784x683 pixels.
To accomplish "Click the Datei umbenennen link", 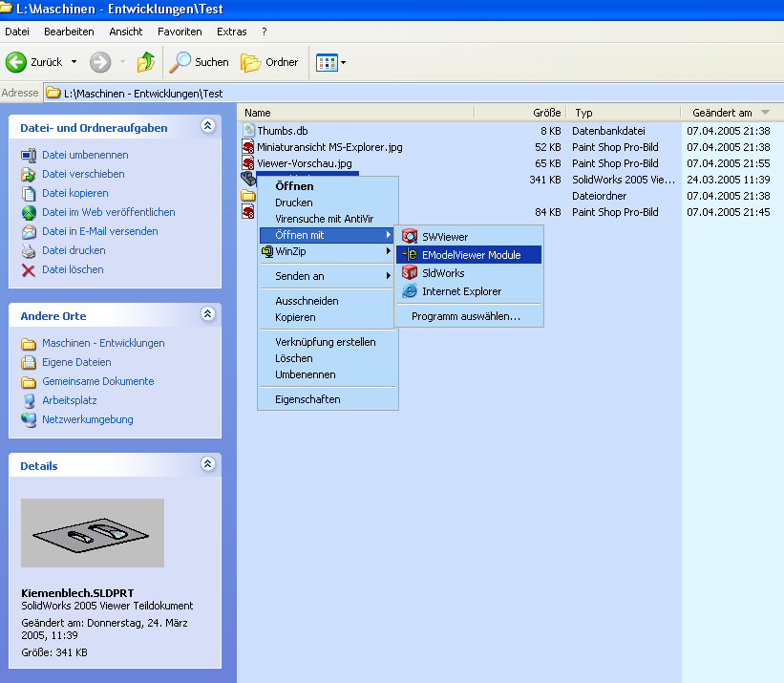I will [x=85, y=155].
